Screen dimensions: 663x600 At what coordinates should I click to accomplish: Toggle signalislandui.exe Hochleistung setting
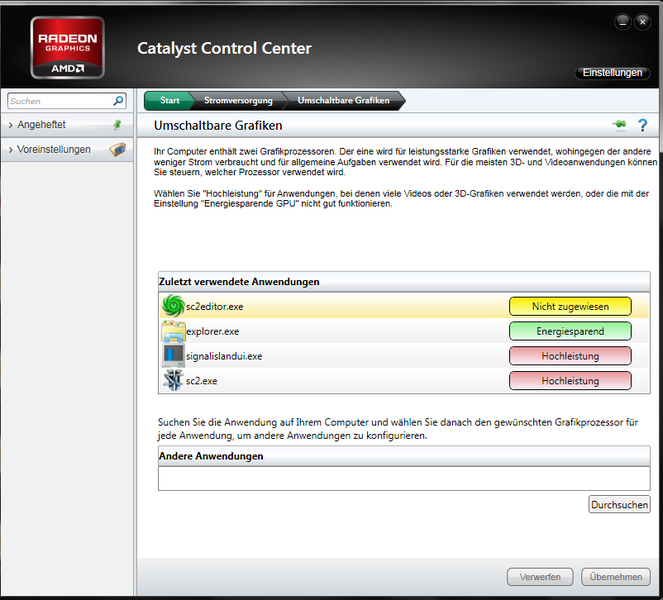click(570, 356)
